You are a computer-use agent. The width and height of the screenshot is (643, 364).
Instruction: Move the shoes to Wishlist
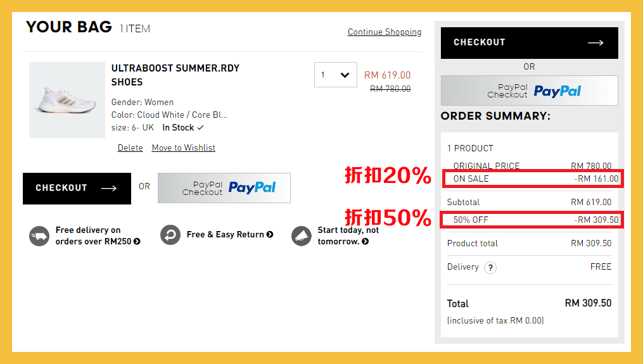click(183, 148)
